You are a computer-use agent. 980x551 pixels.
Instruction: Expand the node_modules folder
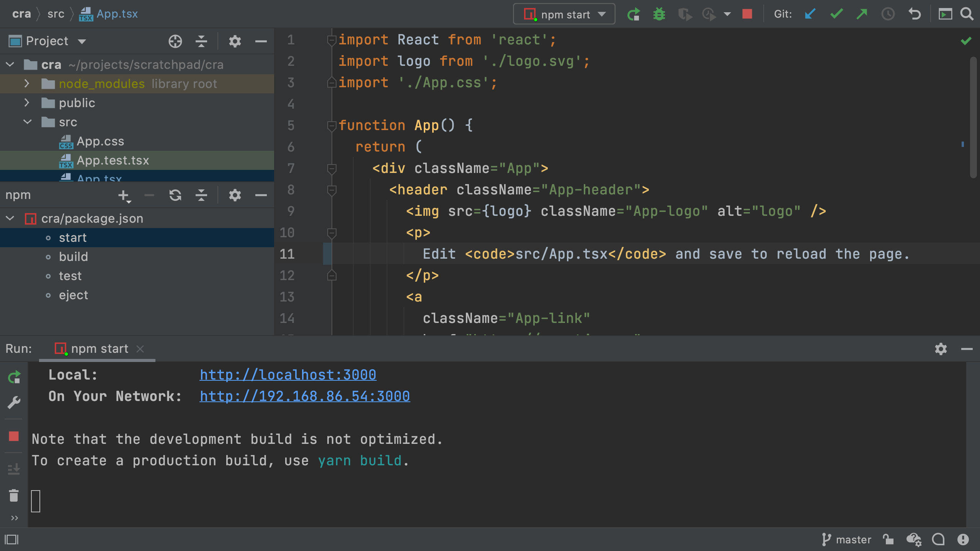(x=26, y=83)
